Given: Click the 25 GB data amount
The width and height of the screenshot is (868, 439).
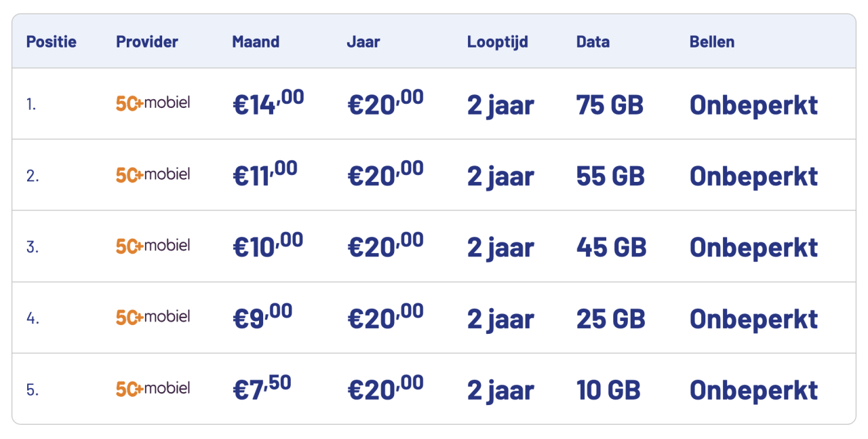Looking at the screenshot, I should click(x=611, y=318).
